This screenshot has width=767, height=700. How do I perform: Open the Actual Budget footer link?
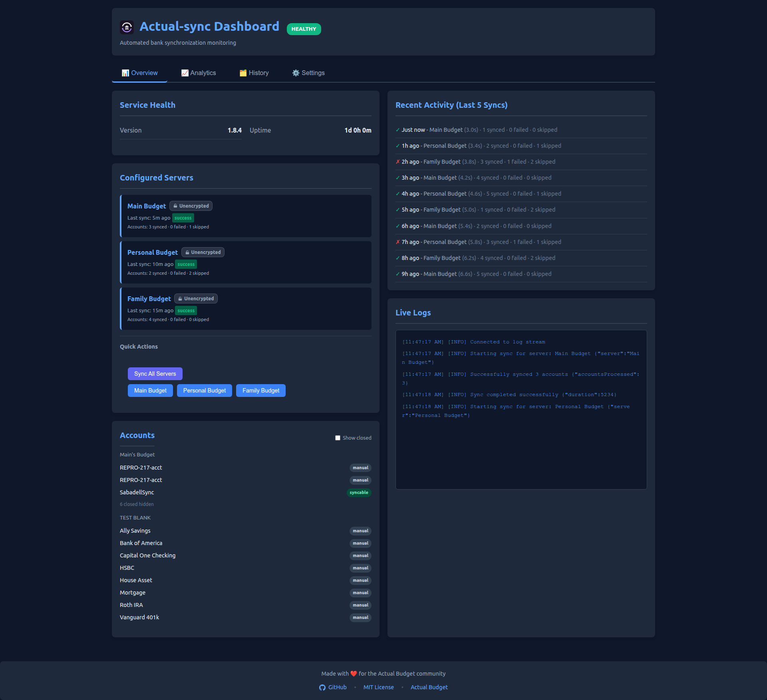(429, 687)
